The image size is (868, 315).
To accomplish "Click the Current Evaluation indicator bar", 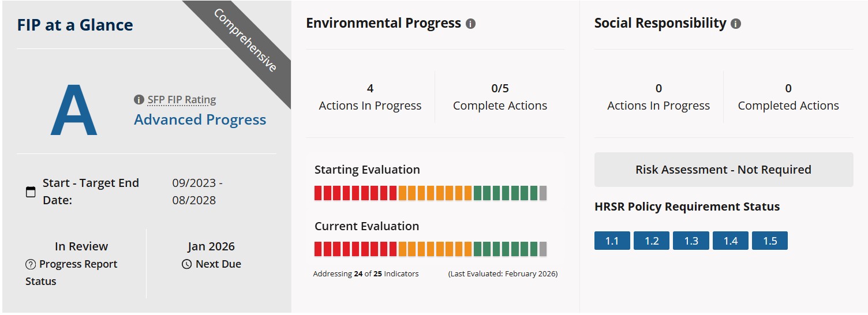I will pyautogui.click(x=430, y=249).
